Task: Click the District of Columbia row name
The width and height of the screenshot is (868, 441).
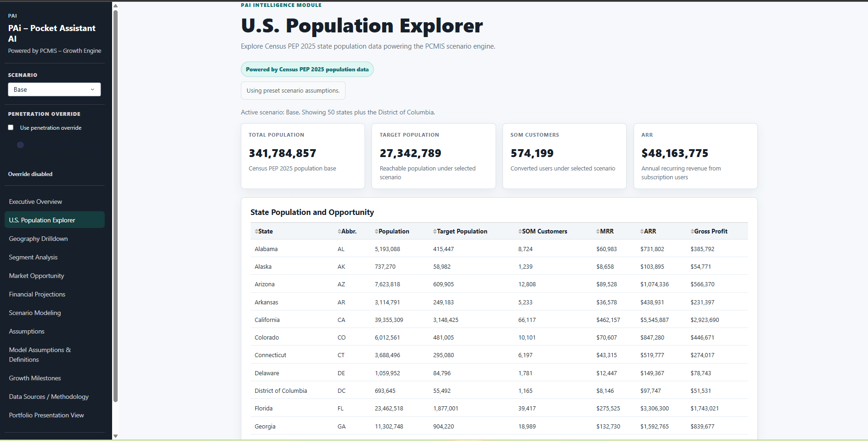Action: [281, 391]
